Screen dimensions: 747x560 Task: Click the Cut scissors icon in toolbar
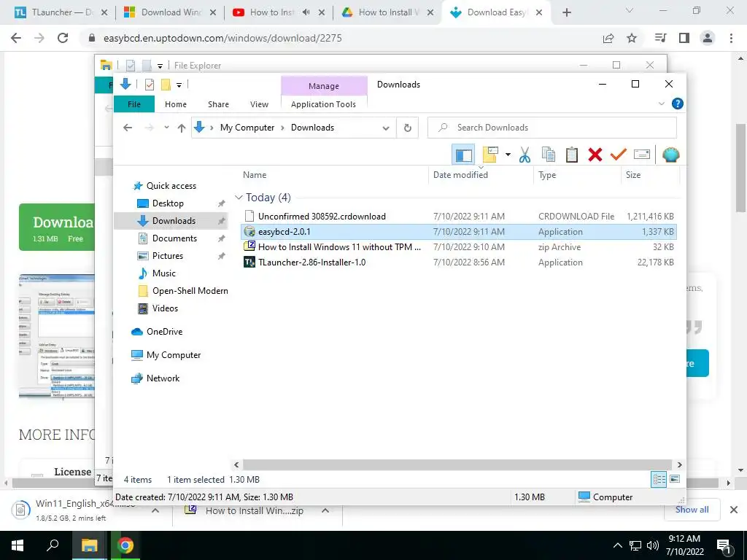point(525,155)
